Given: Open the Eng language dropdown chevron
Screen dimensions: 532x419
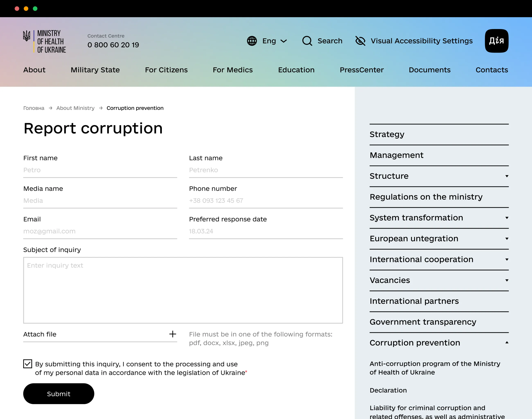Looking at the screenshot, I should click(284, 41).
